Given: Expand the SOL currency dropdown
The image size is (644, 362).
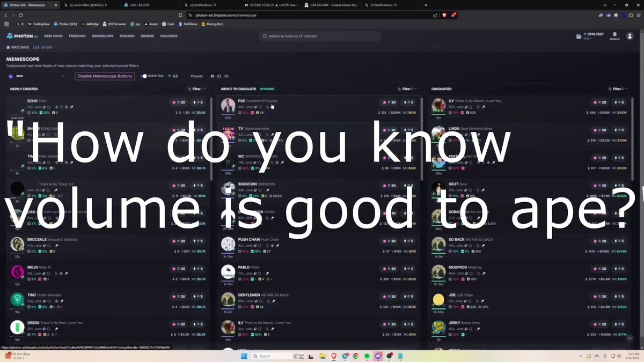Looking at the screenshot, I should click(x=588, y=39).
